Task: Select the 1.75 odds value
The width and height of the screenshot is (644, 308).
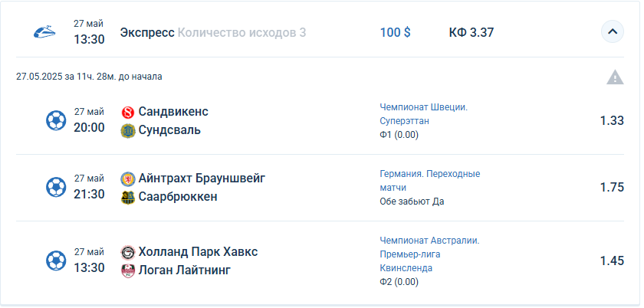Action: tap(612, 187)
